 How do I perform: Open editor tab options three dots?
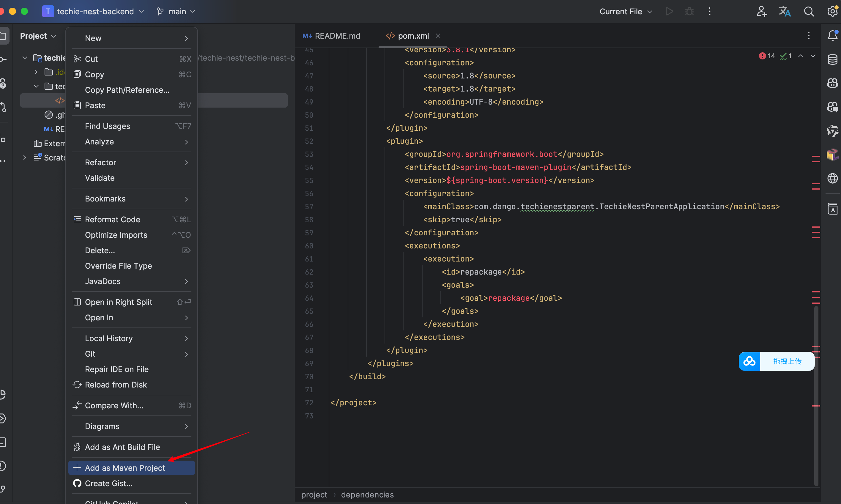click(x=808, y=36)
